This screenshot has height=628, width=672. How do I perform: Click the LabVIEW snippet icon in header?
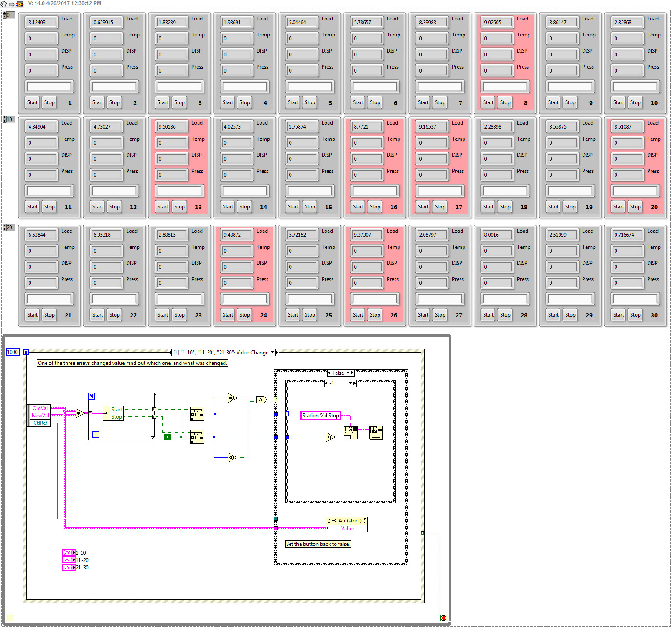pos(20,4)
